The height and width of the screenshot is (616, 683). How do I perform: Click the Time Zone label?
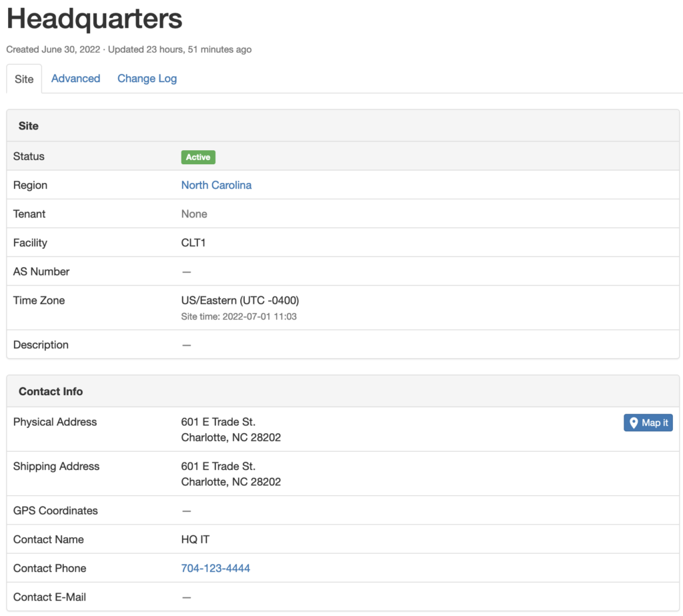(x=39, y=300)
